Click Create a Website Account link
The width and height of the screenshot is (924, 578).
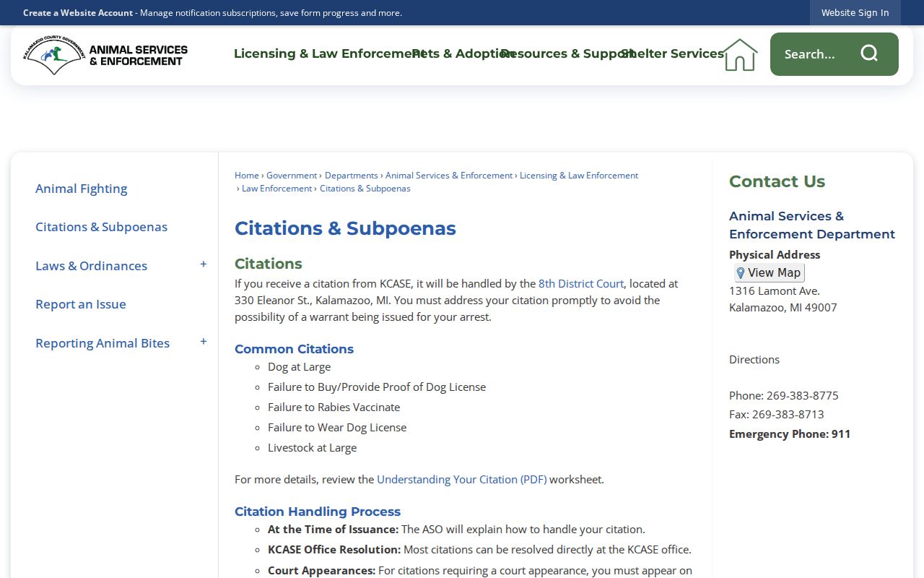click(78, 13)
